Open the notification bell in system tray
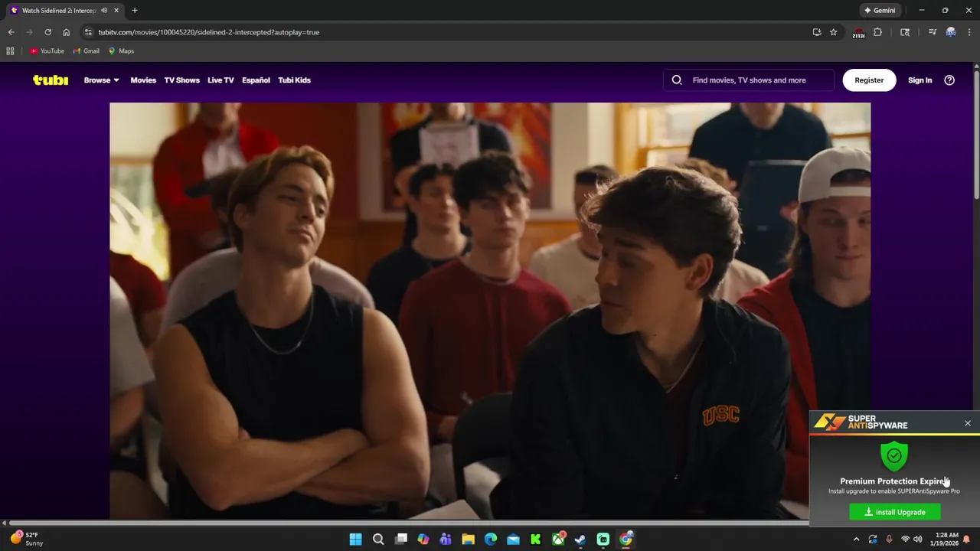Viewport: 980px width, 551px height. pos(966,540)
